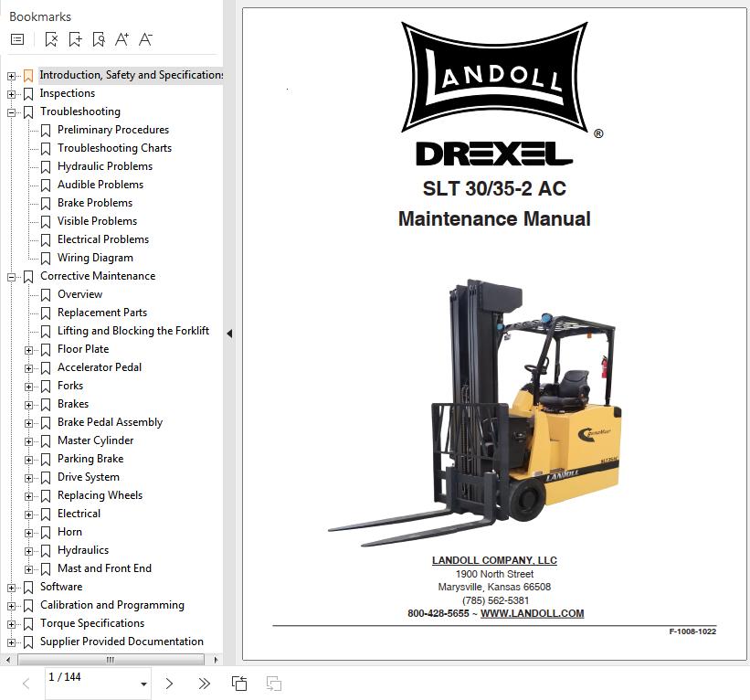The image size is (750, 700).
Task: Decrease bookmark text size icon
Action: point(145,39)
